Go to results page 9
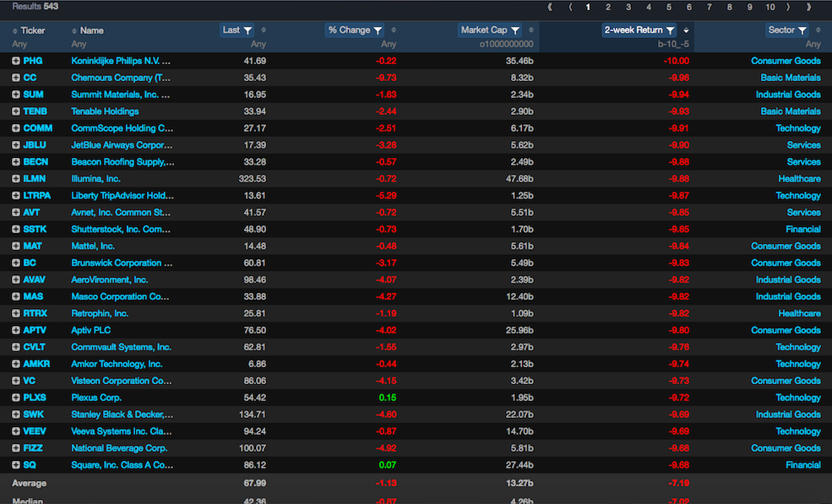This screenshot has height=504, width=832. (x=750, y=7)
